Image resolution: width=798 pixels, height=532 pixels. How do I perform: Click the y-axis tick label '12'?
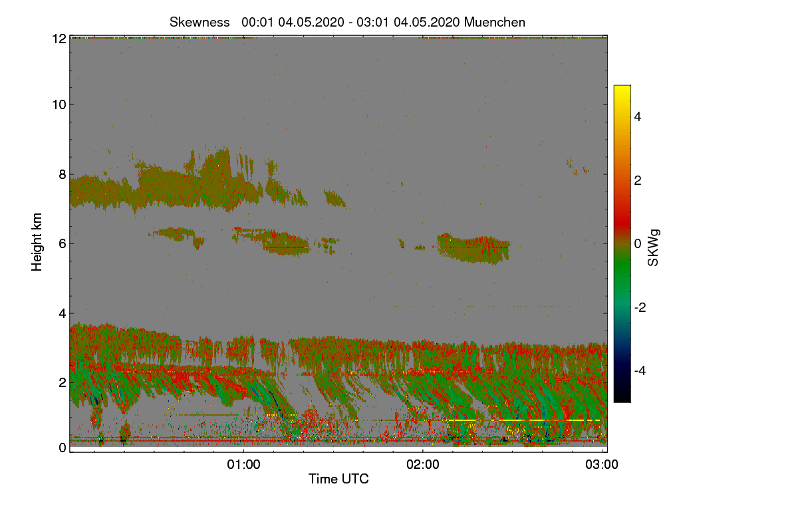click(59, 39)
